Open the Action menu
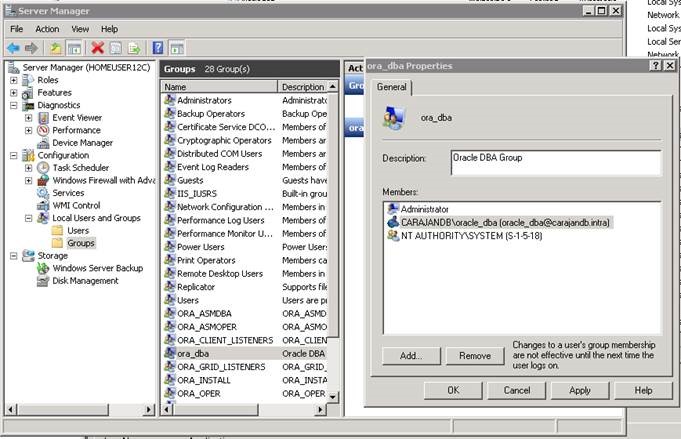The image size is (681, 439). click(x=47, y=29)
